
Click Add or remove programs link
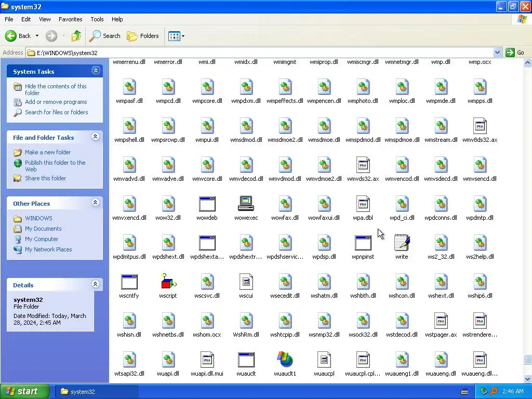coord(56,102)
